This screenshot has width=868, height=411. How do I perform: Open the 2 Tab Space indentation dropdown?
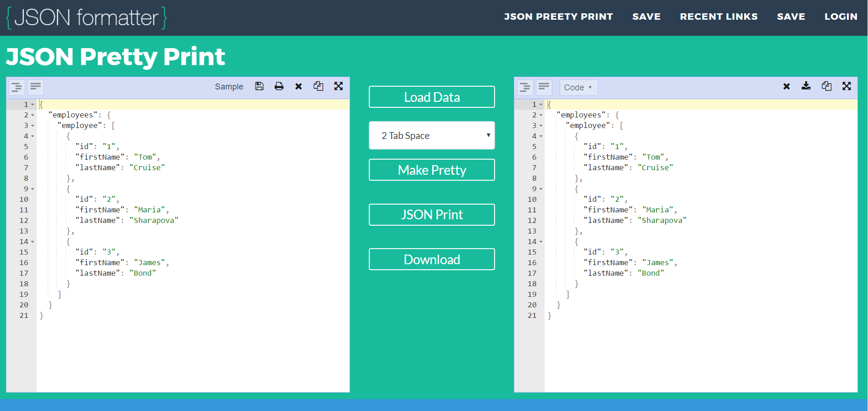[432, 135]
